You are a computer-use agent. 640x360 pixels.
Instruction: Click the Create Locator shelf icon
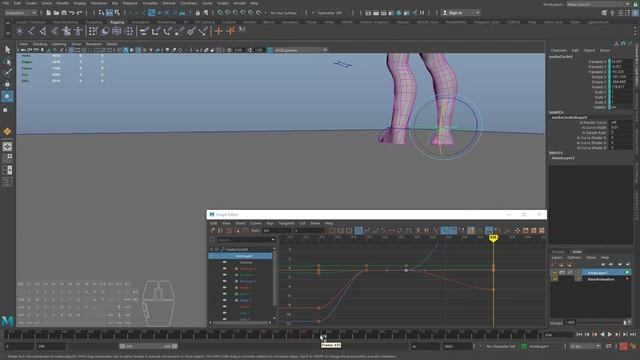[20, 31]
